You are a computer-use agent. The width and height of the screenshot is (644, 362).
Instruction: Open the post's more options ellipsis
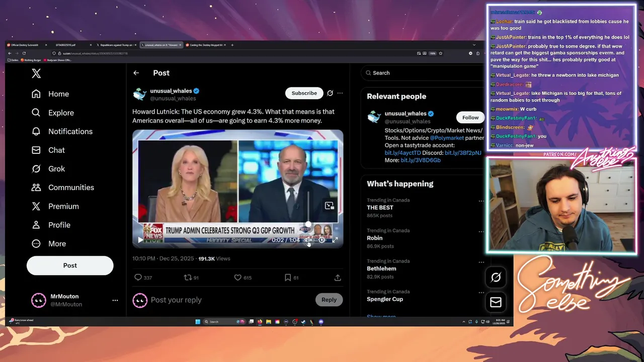point(340,93)
